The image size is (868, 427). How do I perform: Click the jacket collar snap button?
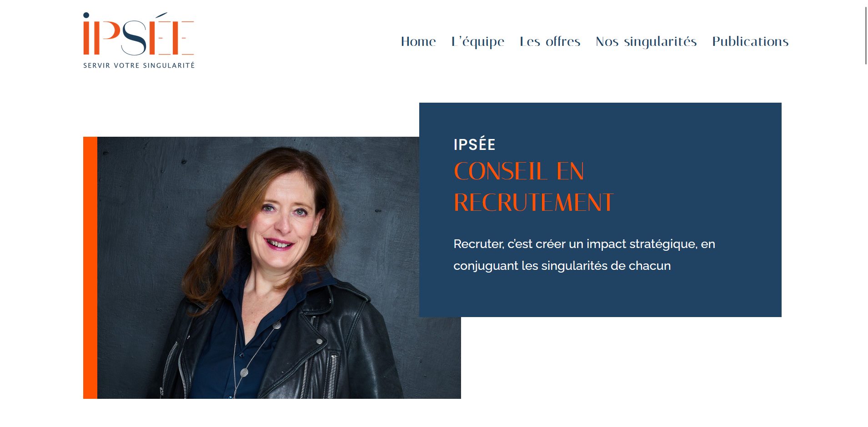click(320, 341)
